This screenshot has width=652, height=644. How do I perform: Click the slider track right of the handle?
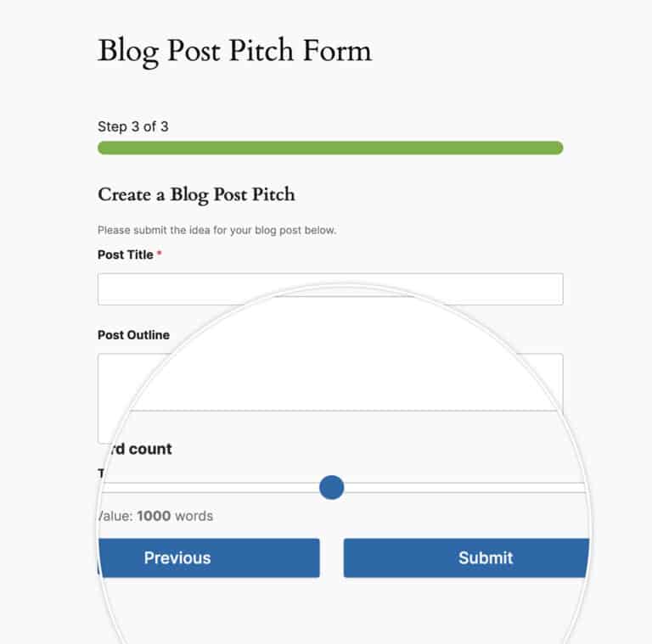pos(465,488)
